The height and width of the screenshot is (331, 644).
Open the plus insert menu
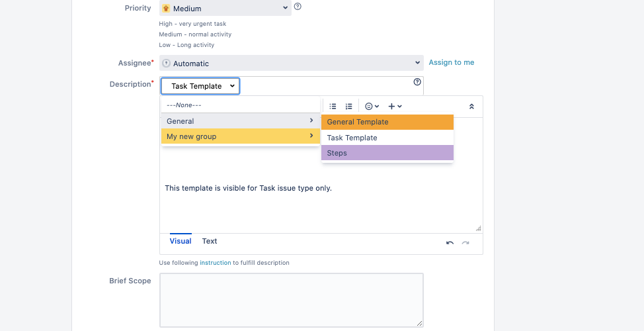point(395,107)
